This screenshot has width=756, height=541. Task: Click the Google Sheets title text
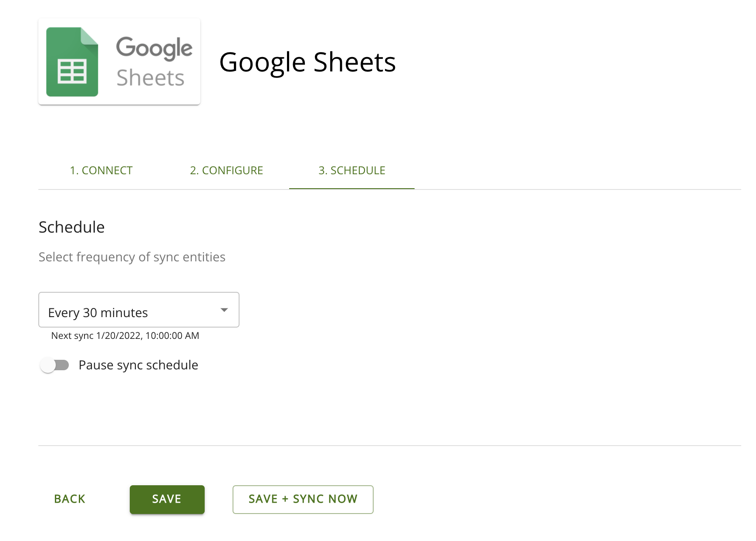coord(308,62)
